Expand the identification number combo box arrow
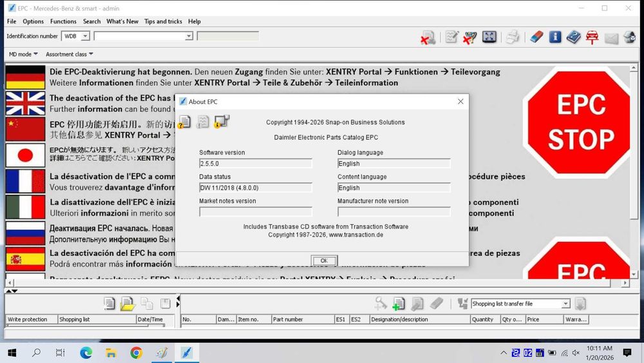The height and width of the screenshot is (363, 644). coord(189,36)
